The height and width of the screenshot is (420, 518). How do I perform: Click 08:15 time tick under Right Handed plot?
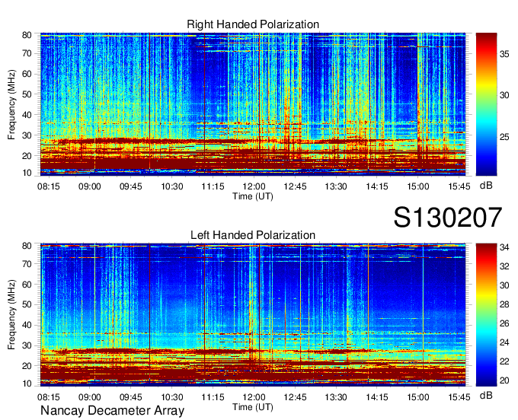pos(49,186)
